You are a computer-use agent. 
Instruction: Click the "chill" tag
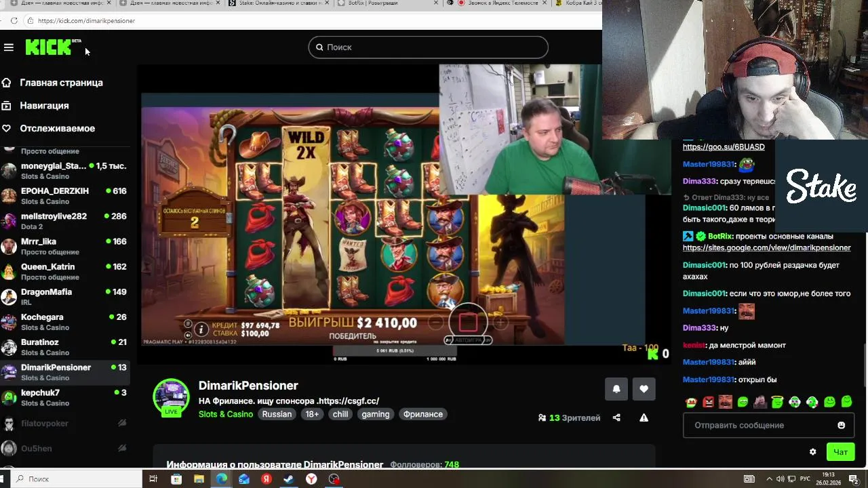[x=340, y=414]
